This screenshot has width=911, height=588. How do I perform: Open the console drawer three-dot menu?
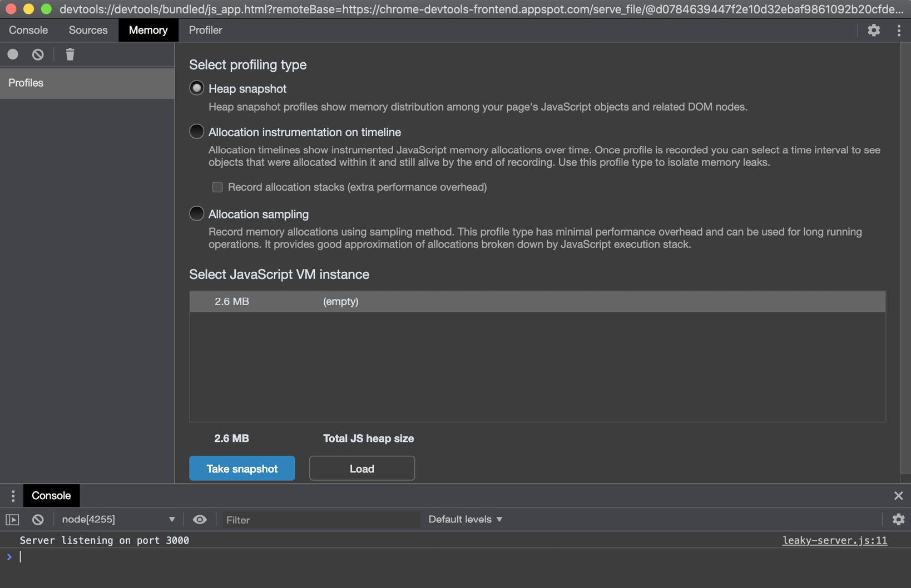(12, 495)
